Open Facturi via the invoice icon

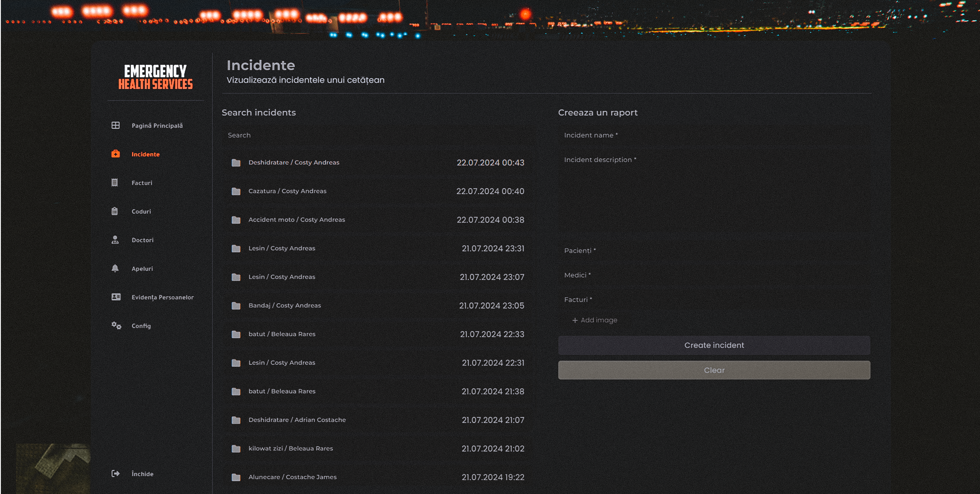point(115,182)
